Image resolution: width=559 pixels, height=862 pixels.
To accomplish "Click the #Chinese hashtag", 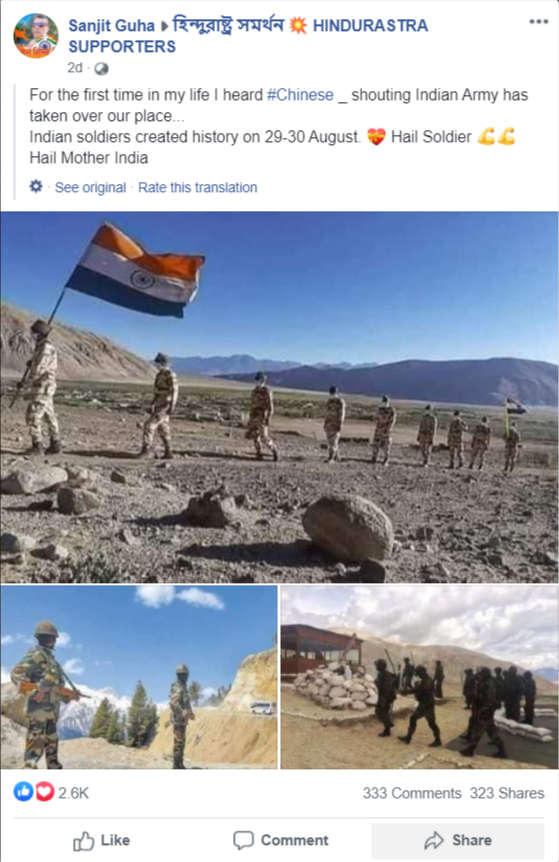I will [300, 95].
